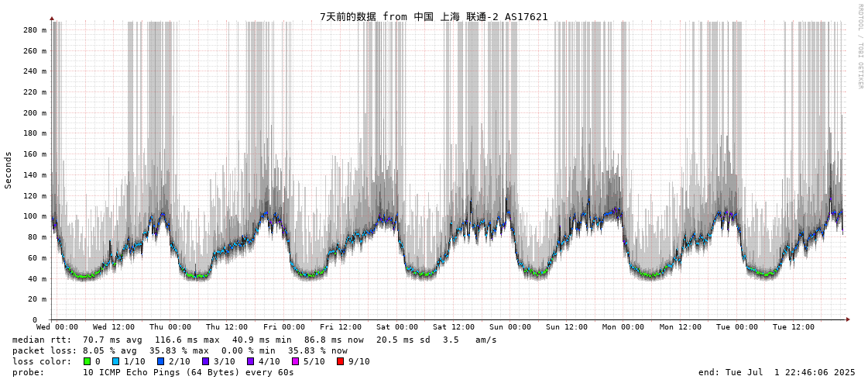Click the '100 m' y-axis value
The width and height of the screenshot is (868, 383).
[36, 216]
